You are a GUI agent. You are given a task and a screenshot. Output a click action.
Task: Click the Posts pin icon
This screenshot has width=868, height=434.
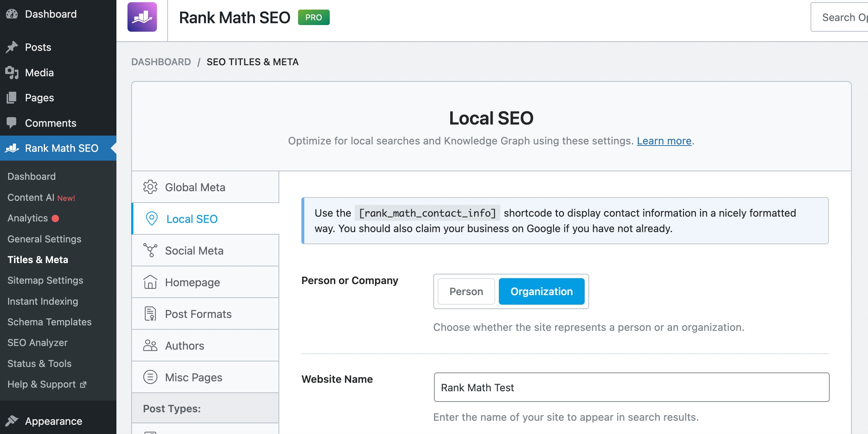(12, 47)
